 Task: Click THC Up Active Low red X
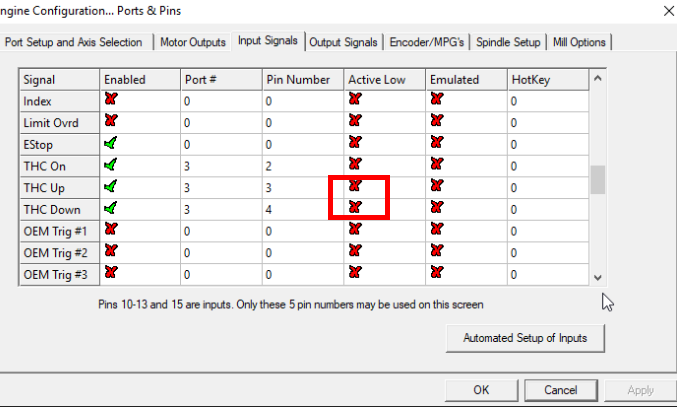[354, 186]
